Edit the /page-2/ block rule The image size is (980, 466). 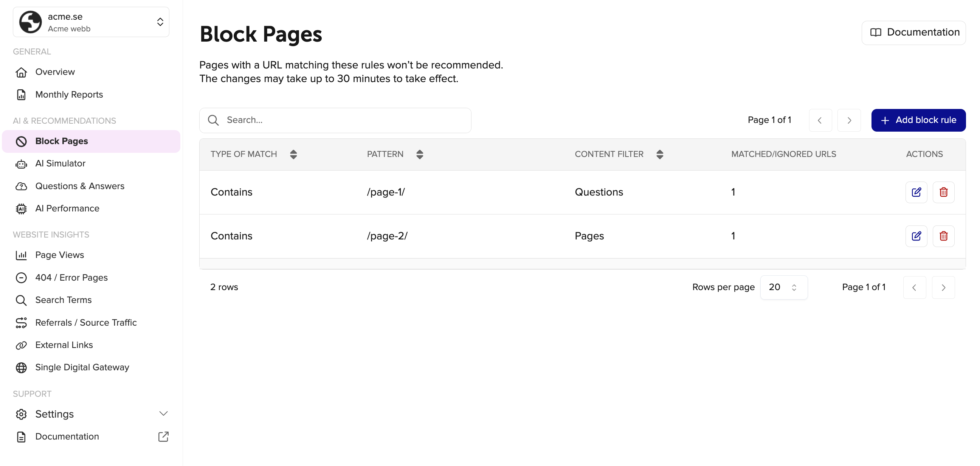point(916,236)
